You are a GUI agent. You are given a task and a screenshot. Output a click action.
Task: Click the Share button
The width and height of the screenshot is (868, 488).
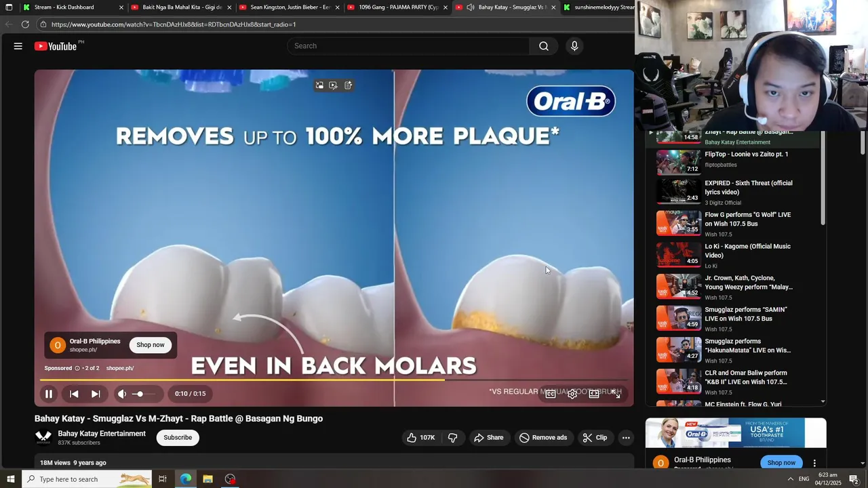pos(489,438)
